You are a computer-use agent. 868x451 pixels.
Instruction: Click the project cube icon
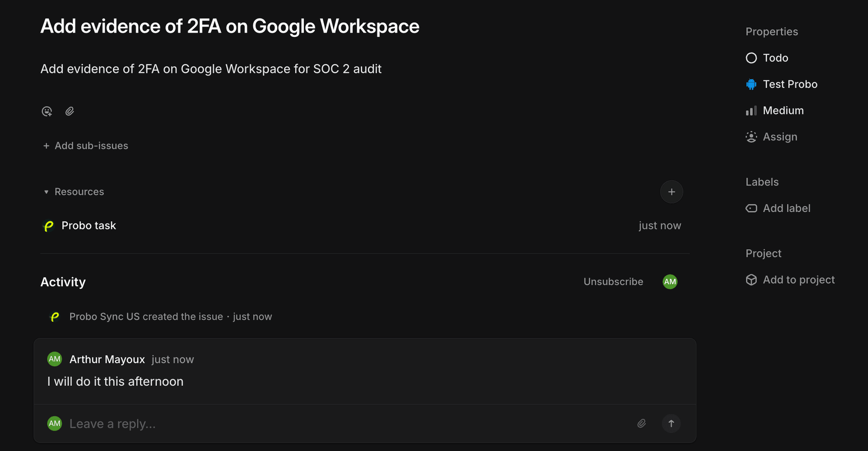(x=751, y=280)
